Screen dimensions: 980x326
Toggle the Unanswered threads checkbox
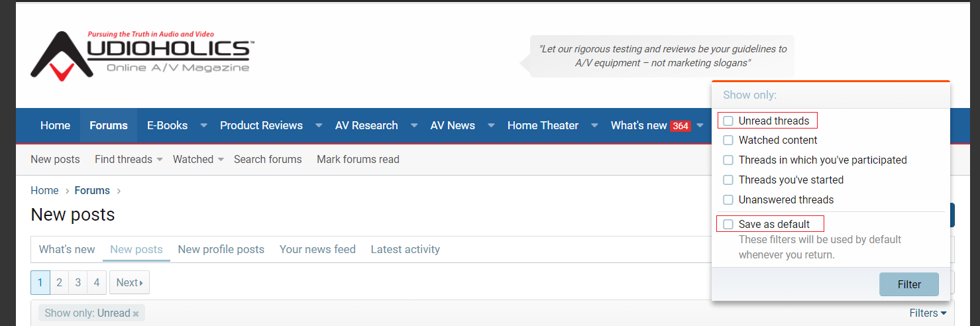(x=728, y=200)
